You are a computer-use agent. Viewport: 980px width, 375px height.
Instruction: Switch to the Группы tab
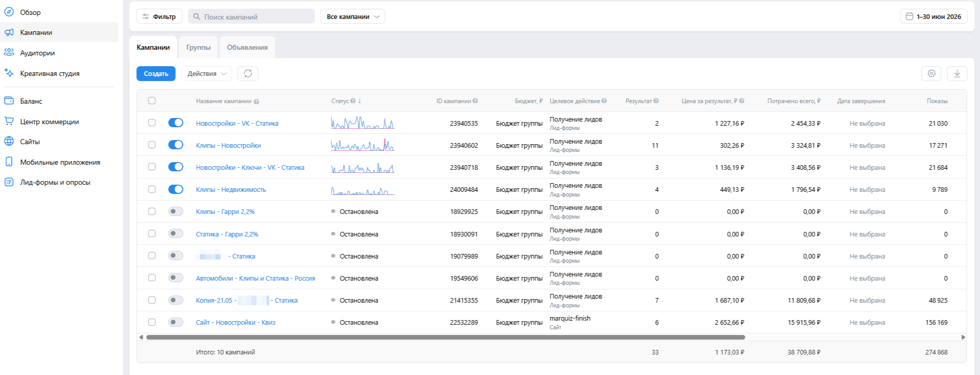pos(198,47)
